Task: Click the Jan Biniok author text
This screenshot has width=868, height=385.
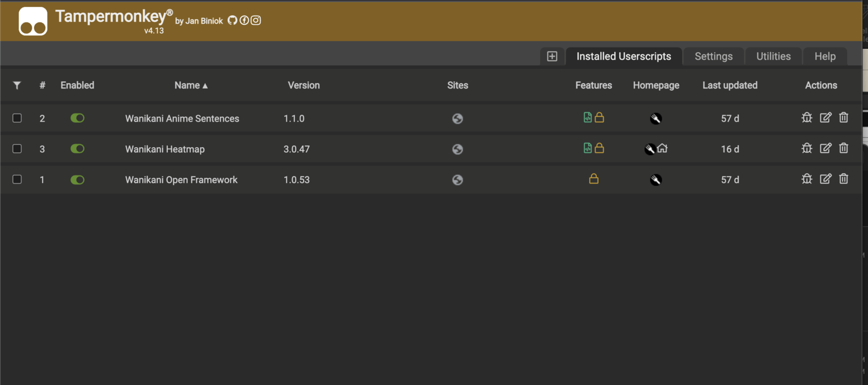Action: click(x=204, y=21)
